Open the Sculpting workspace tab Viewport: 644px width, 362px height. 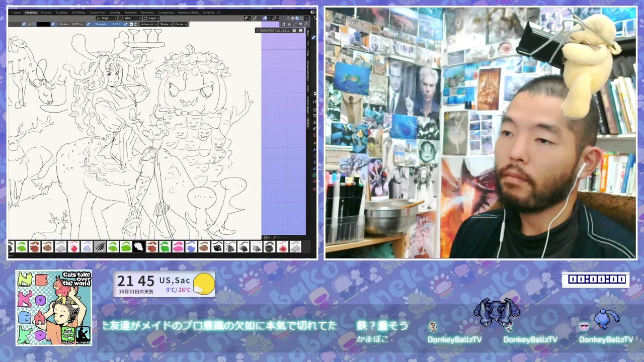point(61,12)
